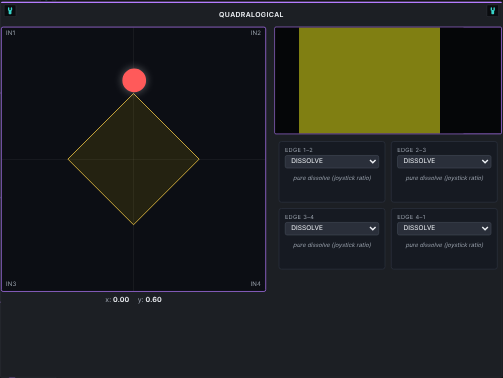Open the EDGE 4-1 dissolve dropdown
The image size is (503, 378).
444,228
